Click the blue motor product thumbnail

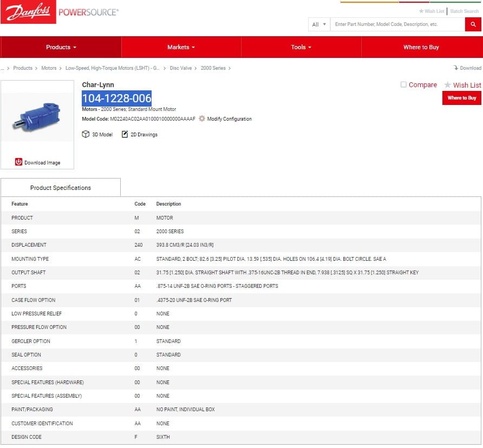point(37,117)
